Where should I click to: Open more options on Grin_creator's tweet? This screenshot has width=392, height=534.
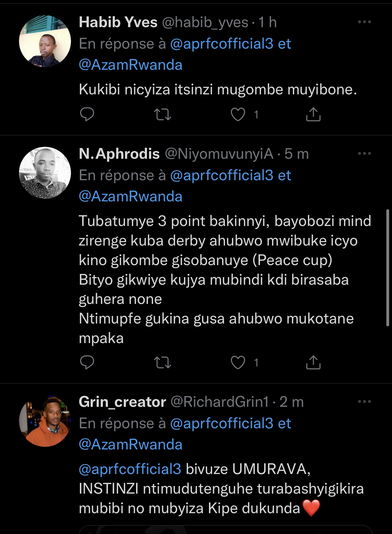364,402
